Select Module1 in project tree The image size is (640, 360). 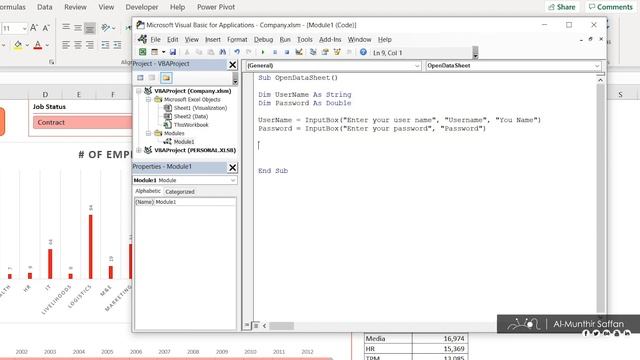184,142
